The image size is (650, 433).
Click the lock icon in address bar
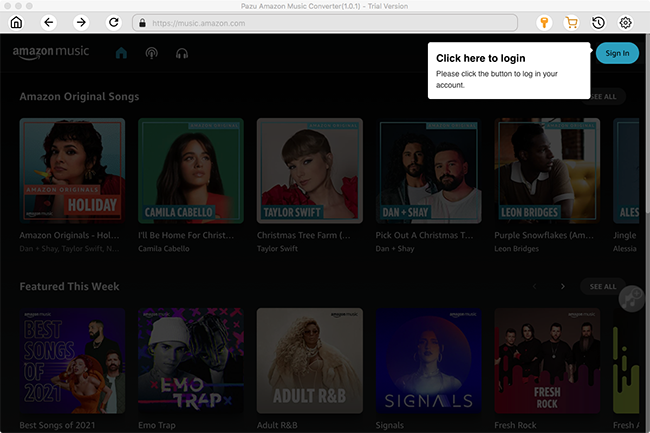[142, 23]
